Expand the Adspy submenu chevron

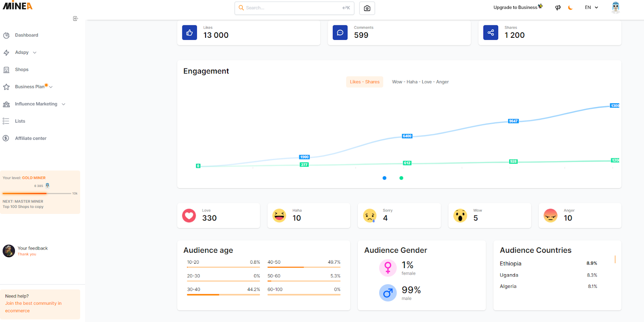point(35,53)
